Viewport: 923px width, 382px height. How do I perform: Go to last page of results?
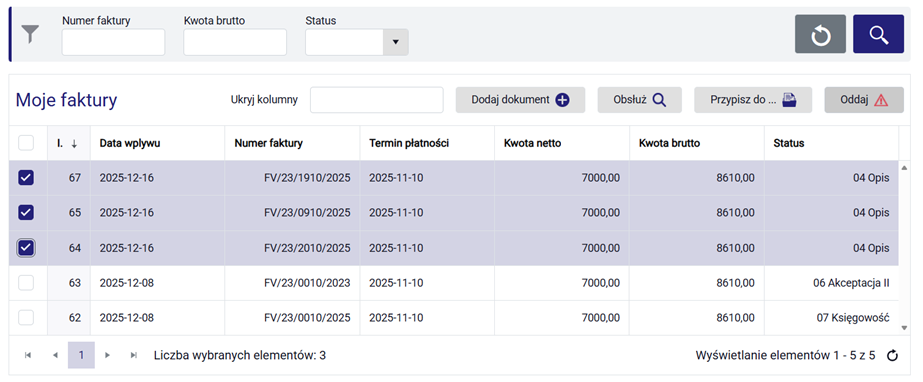[134, 356]
